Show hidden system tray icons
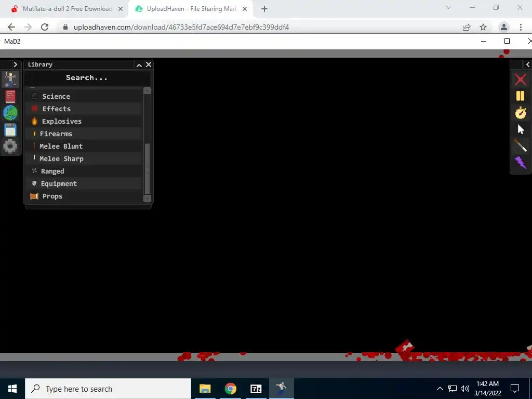Viewport: 532px width, 399px height. click(440, 389)
